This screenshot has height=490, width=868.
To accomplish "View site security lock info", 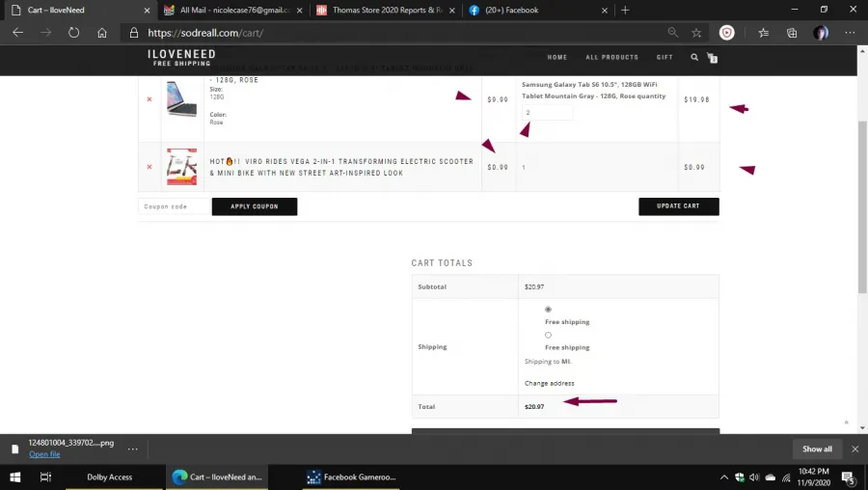I will pyautogui.click(x=134, y=33).
